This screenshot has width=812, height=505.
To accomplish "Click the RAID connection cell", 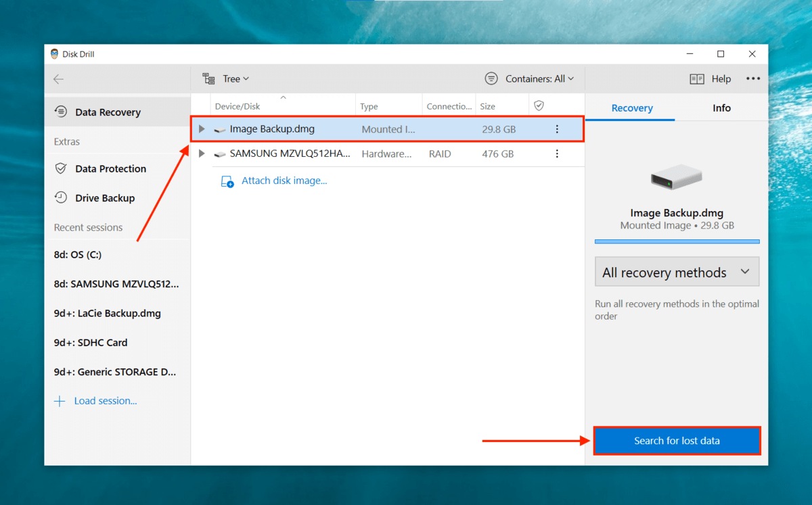I will (x=439, y=154).
